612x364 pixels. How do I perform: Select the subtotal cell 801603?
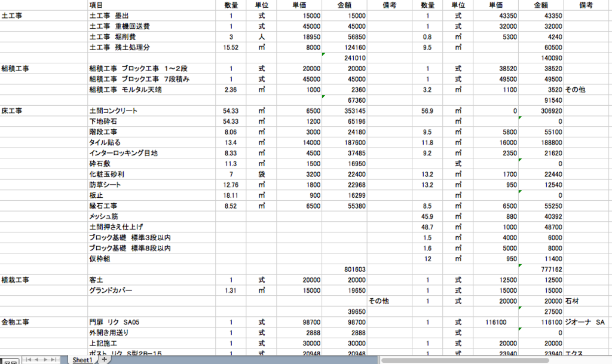point(344,269)
